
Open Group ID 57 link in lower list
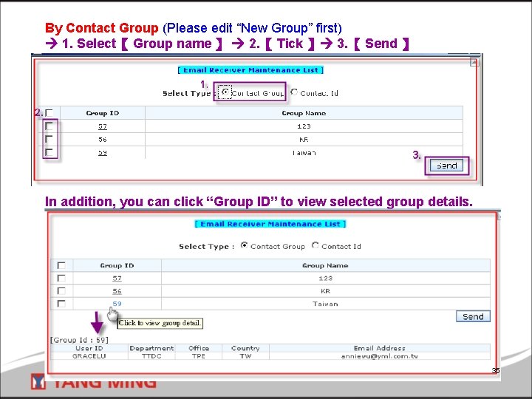pos(117,279)
